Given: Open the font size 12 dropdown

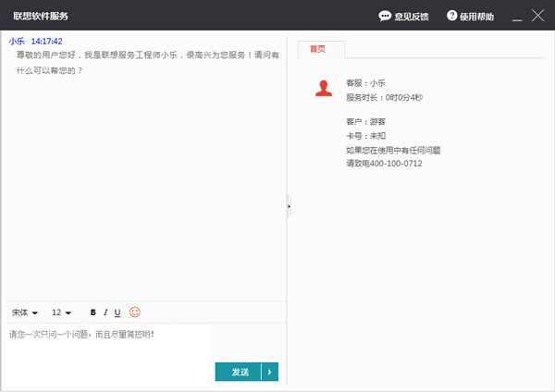Looking at the screenshot, I should click(x=62, y=312).
